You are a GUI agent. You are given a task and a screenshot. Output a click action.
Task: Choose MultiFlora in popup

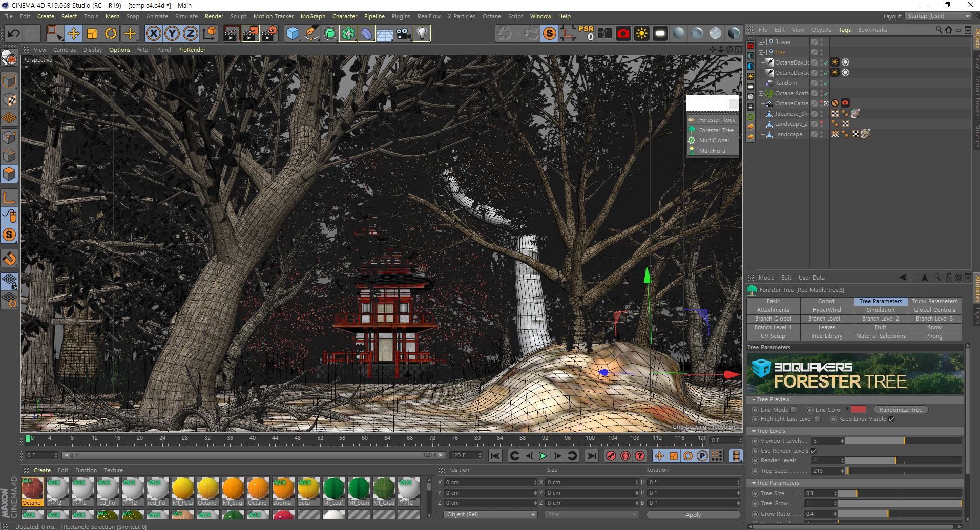(712, 151)
